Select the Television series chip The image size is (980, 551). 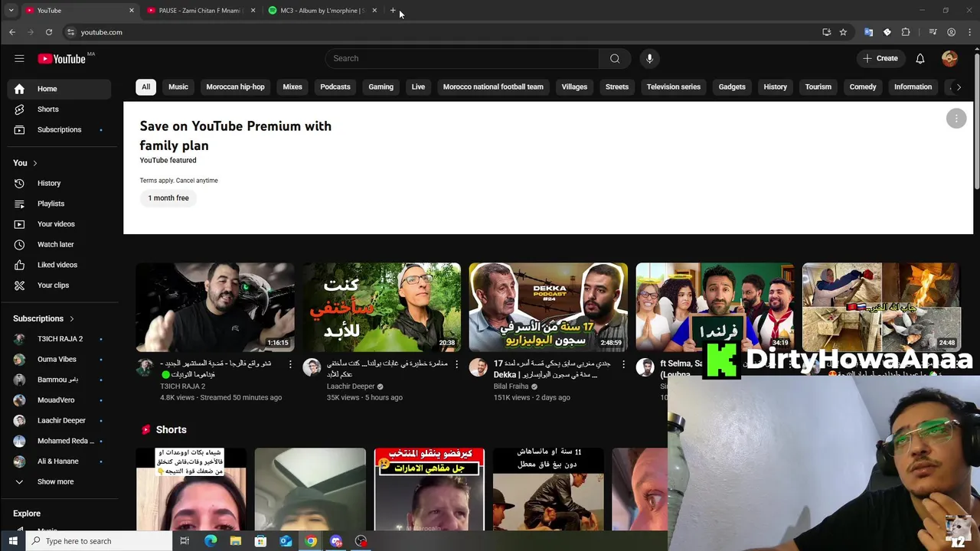(674, 87)
